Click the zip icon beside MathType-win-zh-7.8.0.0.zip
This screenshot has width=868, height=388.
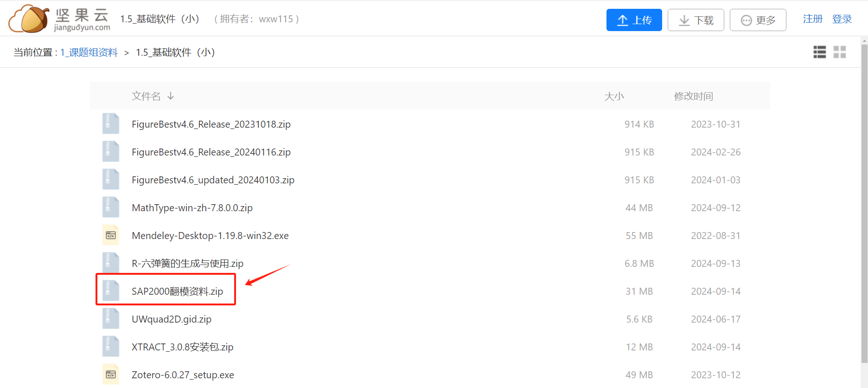click(x=111, y=207)
